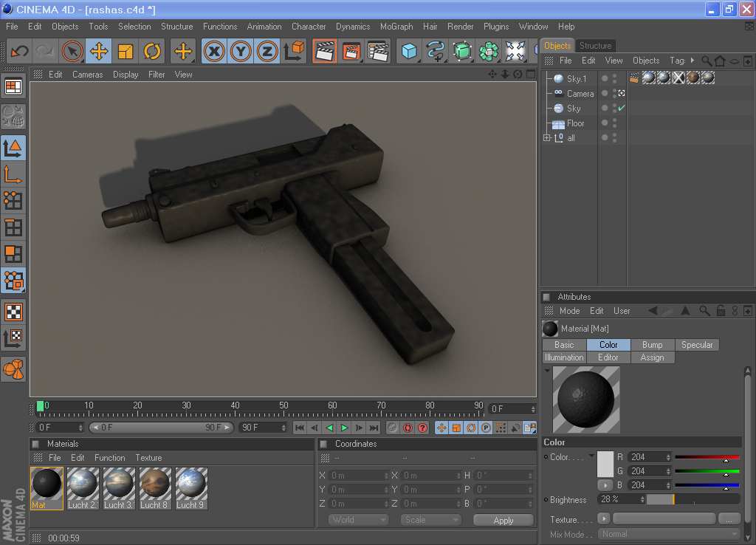Open the viewport Cameras menu
Viewport: 756px width, 545px height.
click(x=87, y=75)
